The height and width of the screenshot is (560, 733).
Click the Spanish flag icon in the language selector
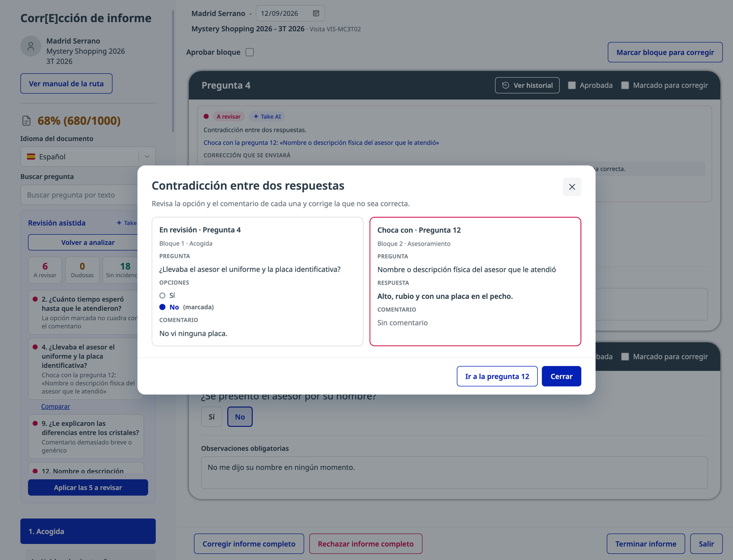pos(31,157)
